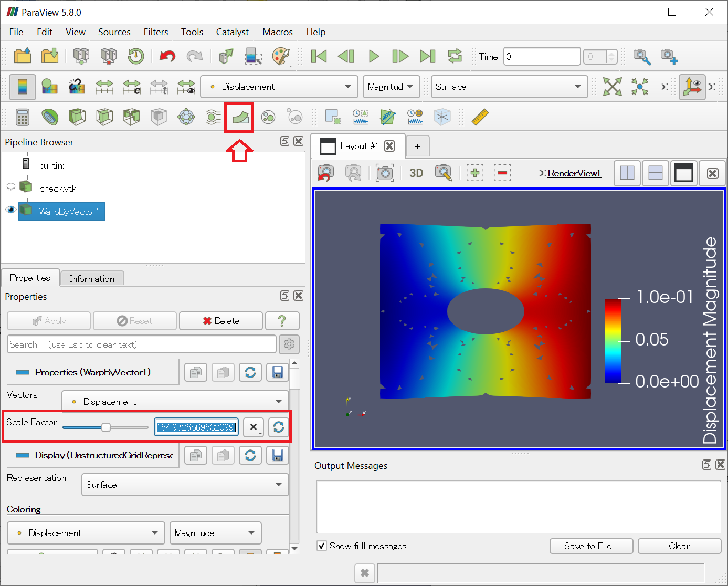The width and height of the screenshot is (728, 586).
Task: Open the Calculator filter
Action: 23,117
